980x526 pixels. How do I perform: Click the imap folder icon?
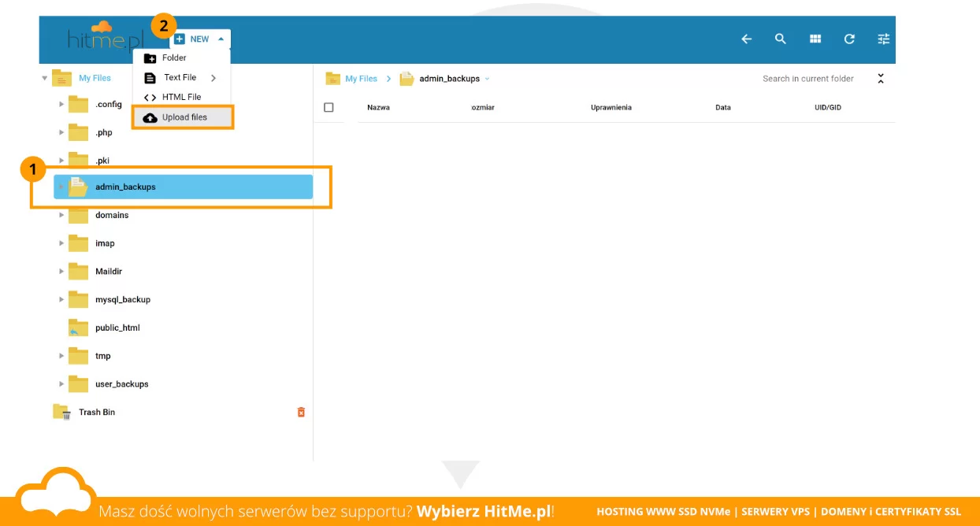[x=78, y=243]
